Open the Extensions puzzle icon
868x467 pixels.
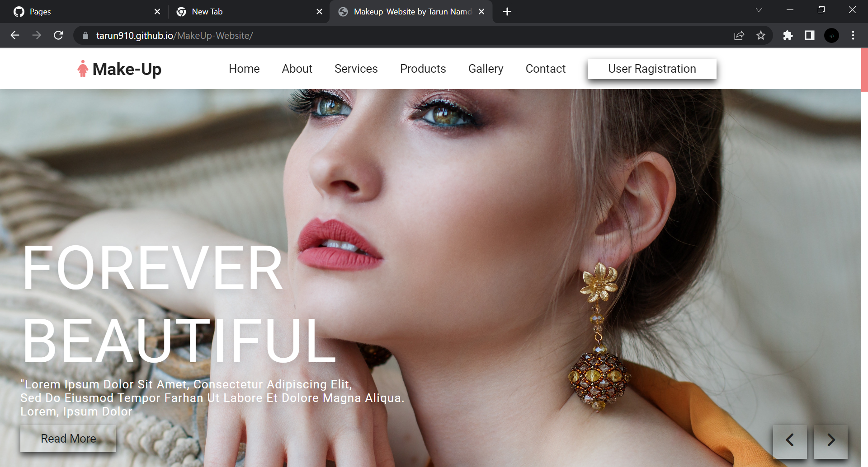tap(788, 35)
